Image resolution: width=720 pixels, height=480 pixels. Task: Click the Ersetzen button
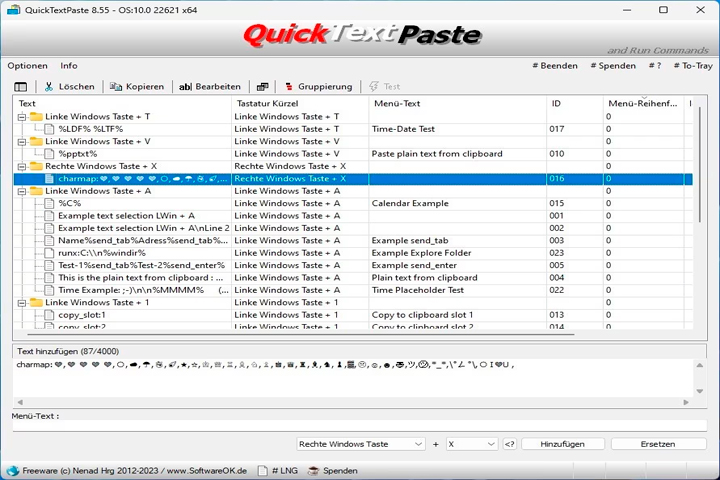(x=658, y=444)
